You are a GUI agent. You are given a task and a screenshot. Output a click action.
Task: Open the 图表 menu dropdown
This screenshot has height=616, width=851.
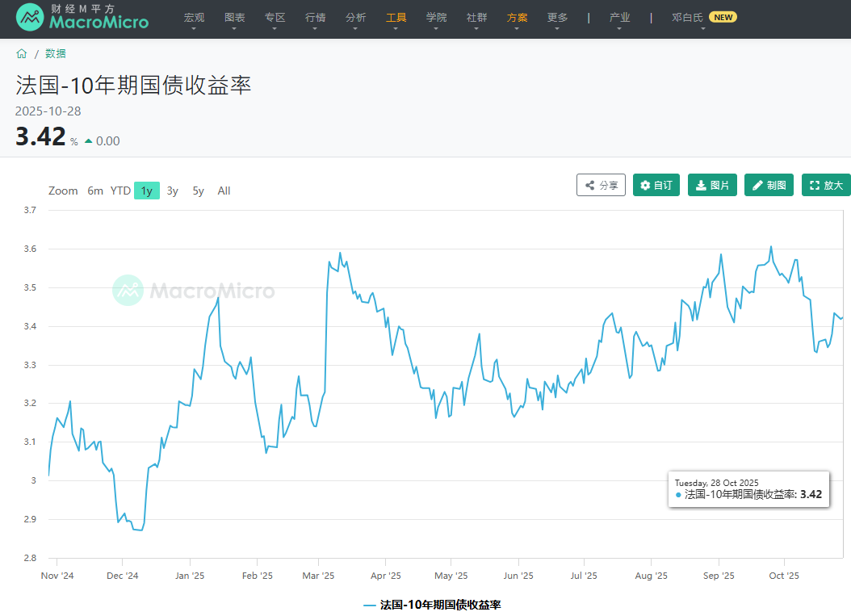pyautogui.click(x=235, y=19)
